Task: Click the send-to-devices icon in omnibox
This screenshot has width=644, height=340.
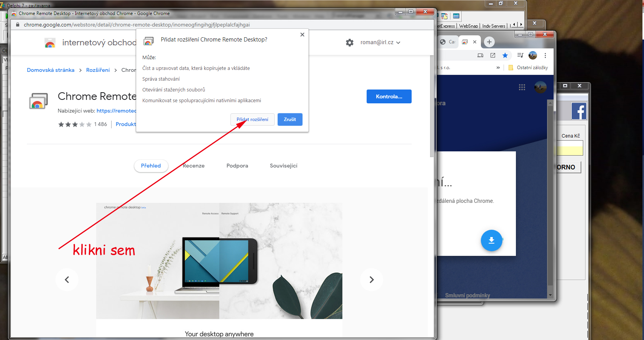Action: tap(480, 55)
